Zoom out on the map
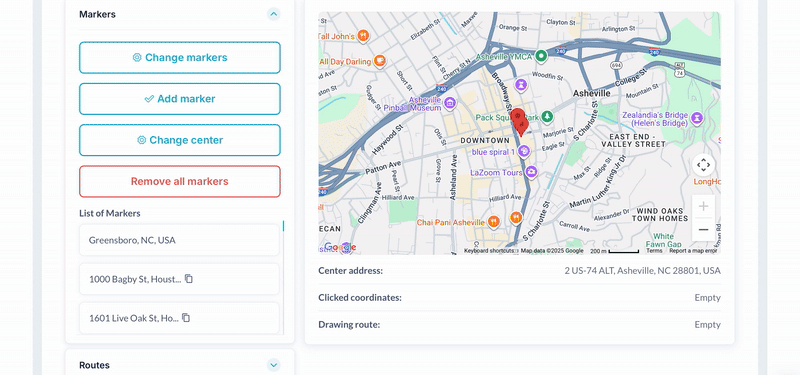This screenshot has height=375, width=800. (704, 230)
